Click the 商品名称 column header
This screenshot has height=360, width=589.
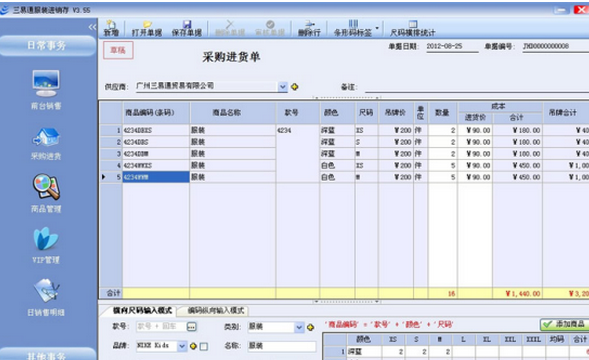[x=233, y=113]
